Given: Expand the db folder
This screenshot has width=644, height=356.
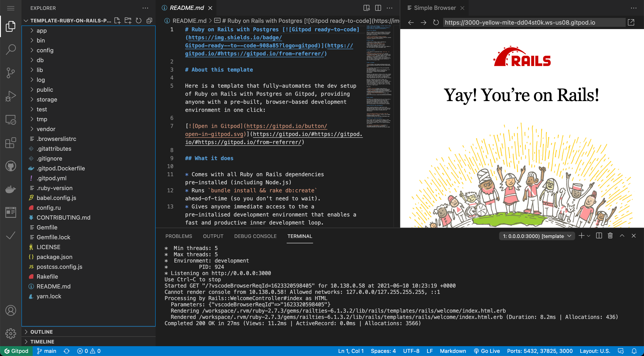Looking at the screenshot, I should click(89, 60).
